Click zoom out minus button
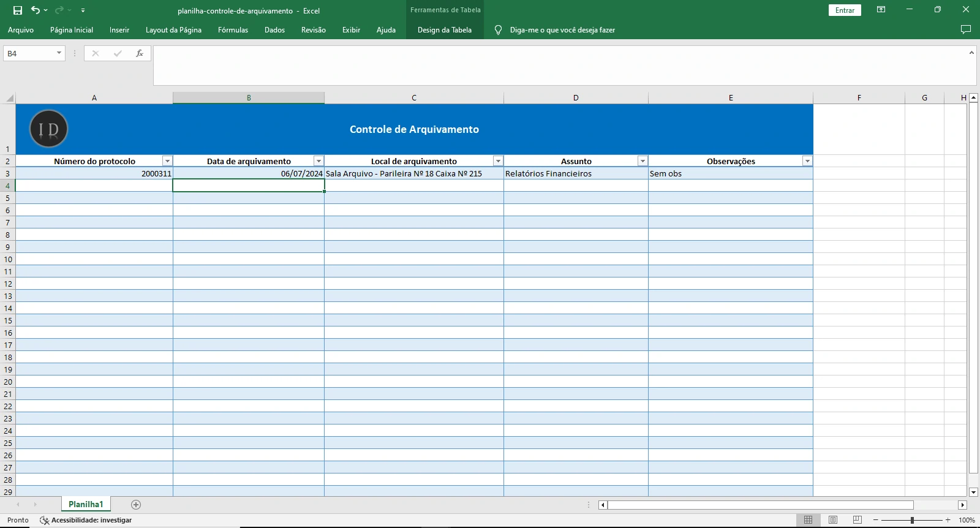Screen dimensions: 980x528 pyautogui.click(x=876, y=520)
